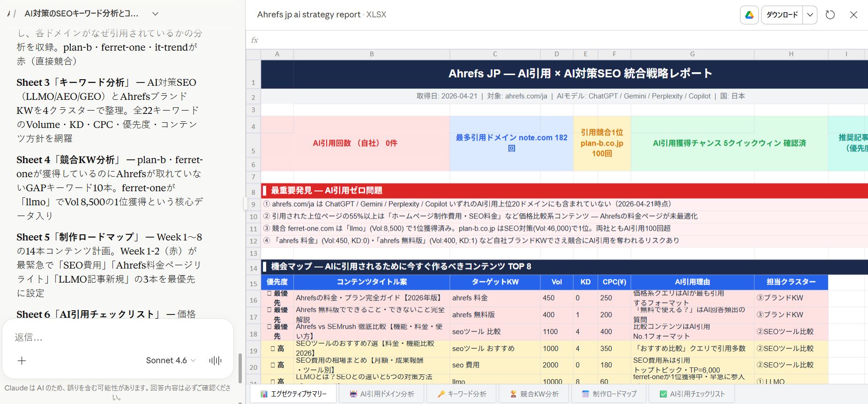Image resolution: width=868 pixels, height=404 pixels.
Task: Click the panel divider resize handle
Action: coord(245,203)
